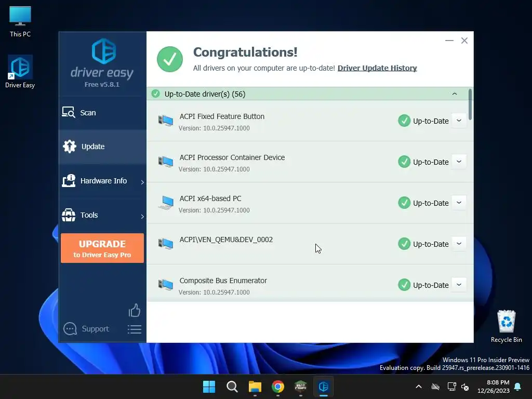Expand Hardware Info submenu arrow
This screenshot has height=399, width=532.
click(142, 182)
